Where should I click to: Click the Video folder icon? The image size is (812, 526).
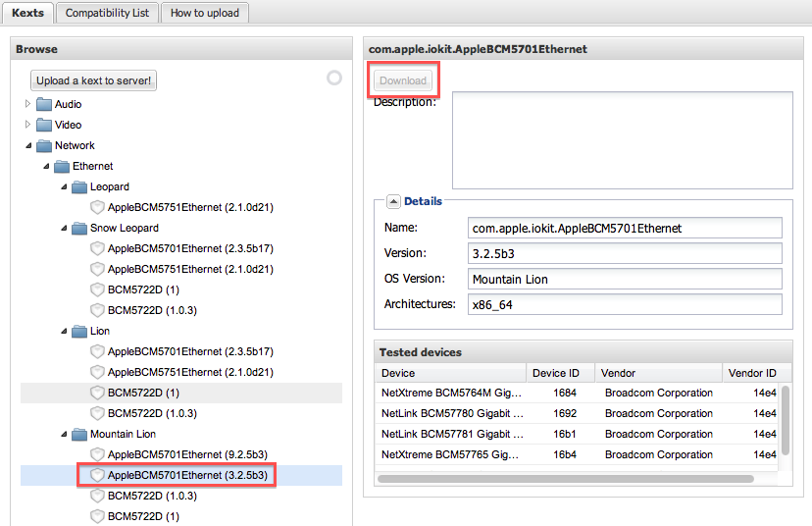tap(44, 125)
